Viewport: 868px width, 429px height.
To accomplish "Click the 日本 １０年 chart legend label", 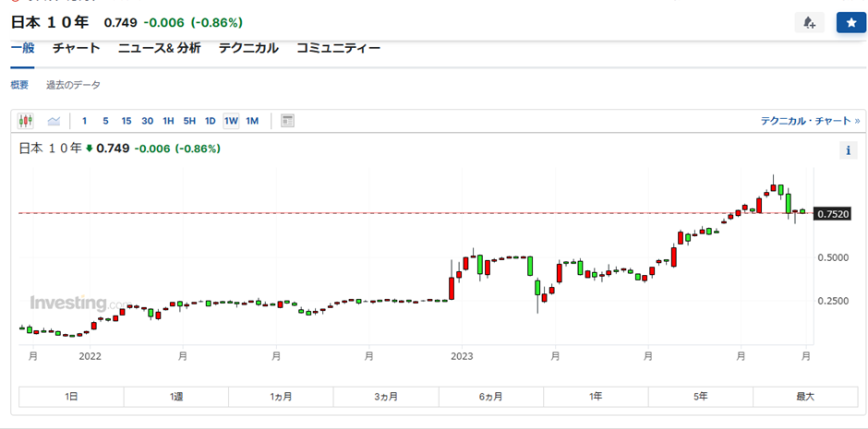I will pyautogui.click(x=51, y=149).
